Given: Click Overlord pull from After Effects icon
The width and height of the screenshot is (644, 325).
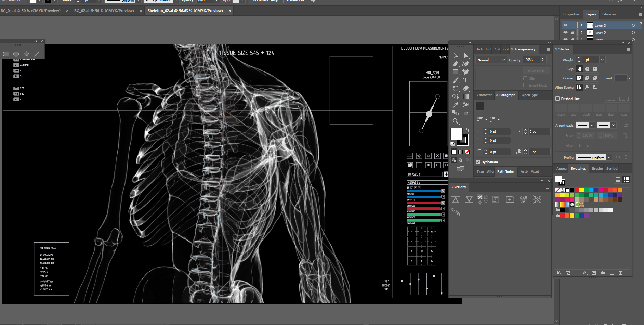Looking at the screenshot, I should click(x=469, y=199).
